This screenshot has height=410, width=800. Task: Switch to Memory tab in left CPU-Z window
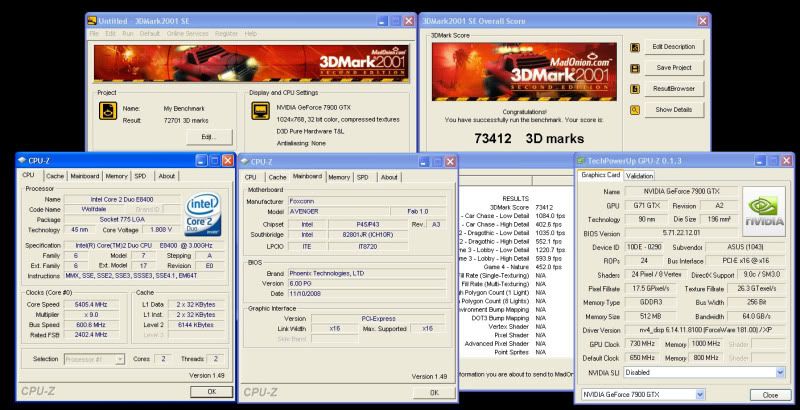coord(116,176)
